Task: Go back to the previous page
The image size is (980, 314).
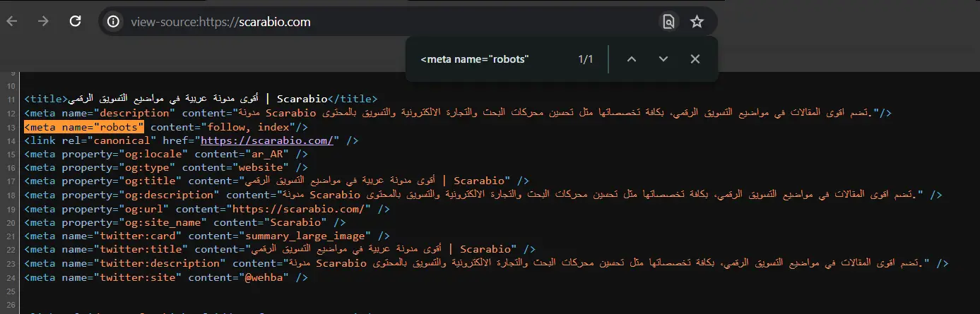Action: tap(12, 22)
